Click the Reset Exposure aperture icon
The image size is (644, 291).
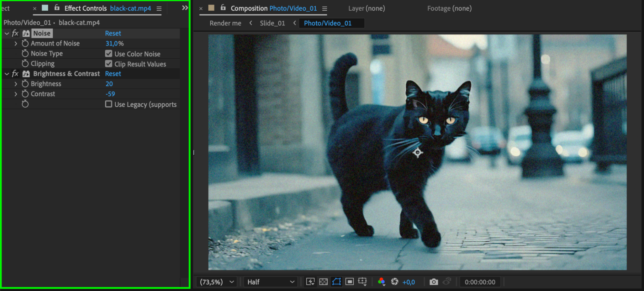pyautogui.click(x=395, y=282)
